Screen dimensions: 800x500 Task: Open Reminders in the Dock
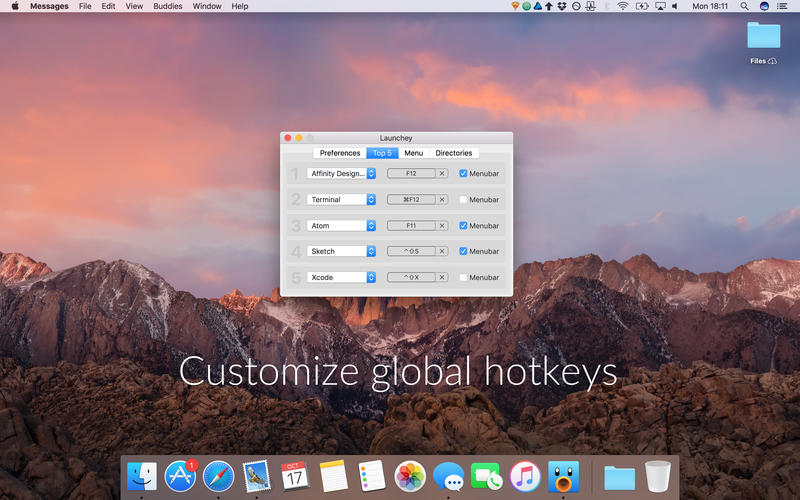point(371,476)
